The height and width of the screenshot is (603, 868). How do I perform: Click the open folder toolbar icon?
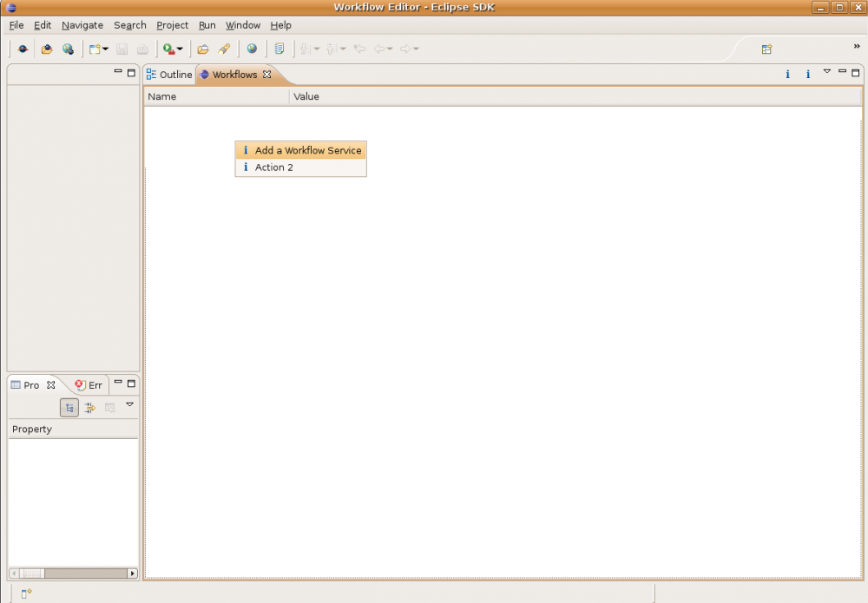coord(202,49)
